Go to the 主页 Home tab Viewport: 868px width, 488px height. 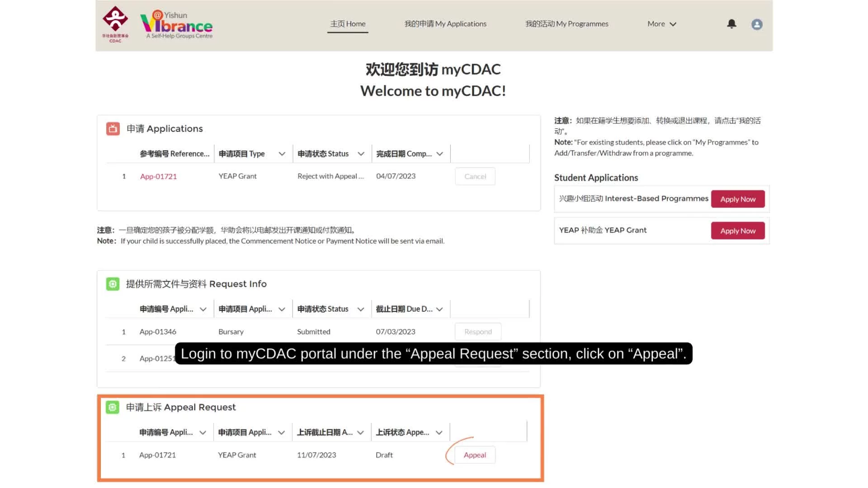pyautogui.click(x=348, y=24)
